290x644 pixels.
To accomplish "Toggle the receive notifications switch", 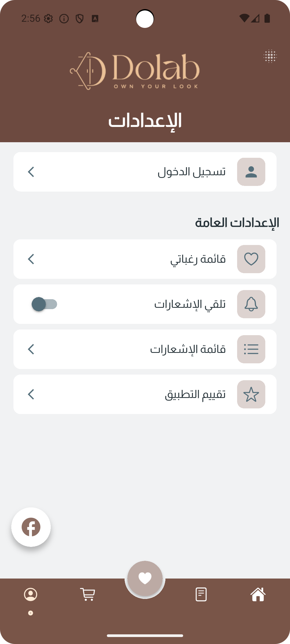I will click(44, 304).
